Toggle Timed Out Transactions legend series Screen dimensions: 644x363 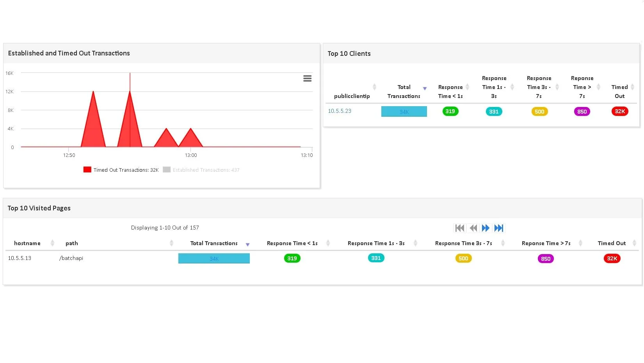coord(121,170)
